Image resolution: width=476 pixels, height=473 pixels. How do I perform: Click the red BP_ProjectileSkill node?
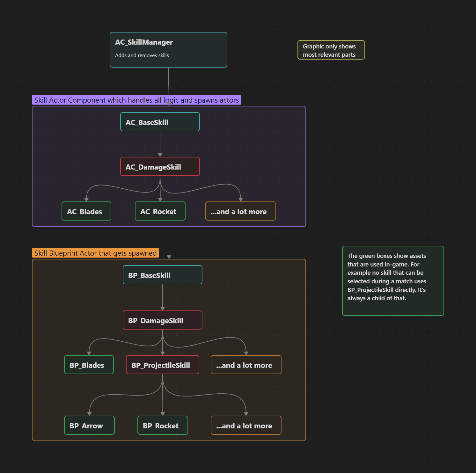point(162,365)
